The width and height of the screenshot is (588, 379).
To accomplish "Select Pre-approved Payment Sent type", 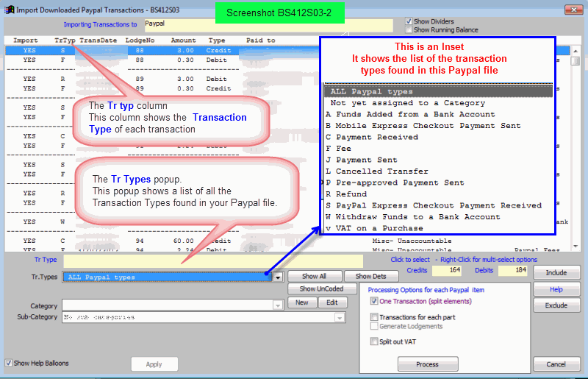I will [438, 183].
